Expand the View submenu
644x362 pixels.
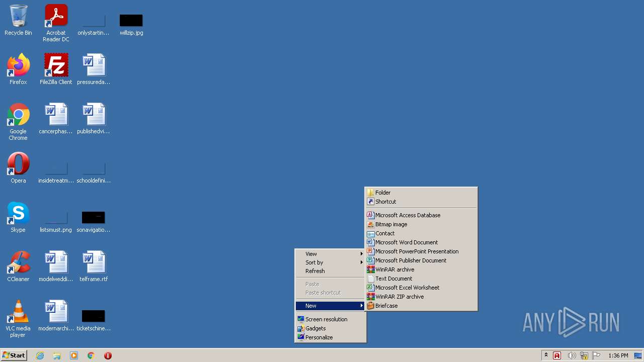tap(330, 254)
